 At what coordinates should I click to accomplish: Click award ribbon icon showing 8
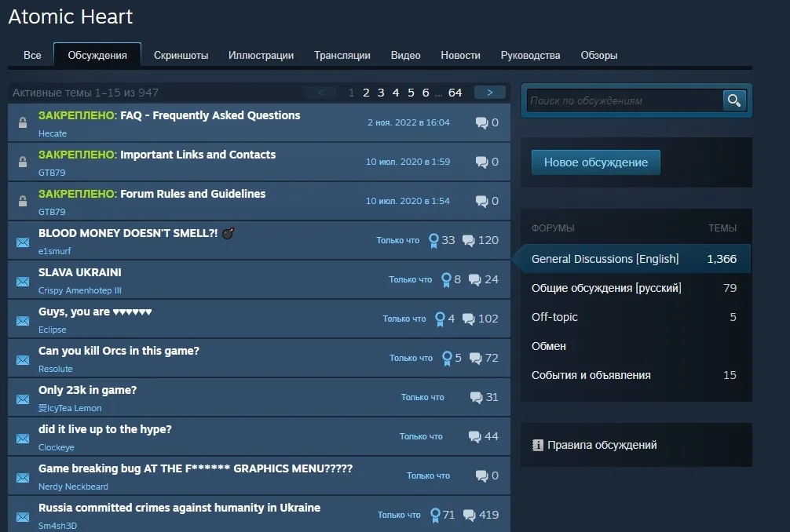point(446,280)
